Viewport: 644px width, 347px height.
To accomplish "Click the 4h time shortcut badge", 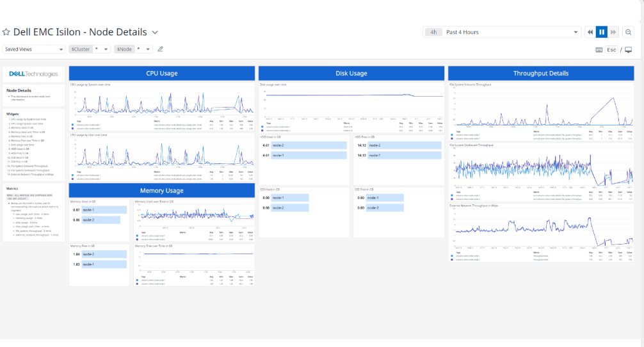I will pyautogui.click(x=434, y=32).
